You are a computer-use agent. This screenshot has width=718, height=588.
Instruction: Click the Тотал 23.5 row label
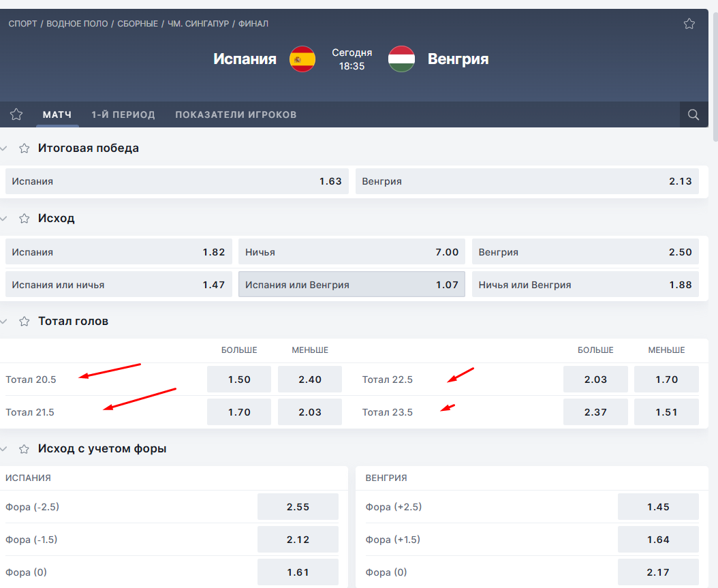tap(388, 412)
